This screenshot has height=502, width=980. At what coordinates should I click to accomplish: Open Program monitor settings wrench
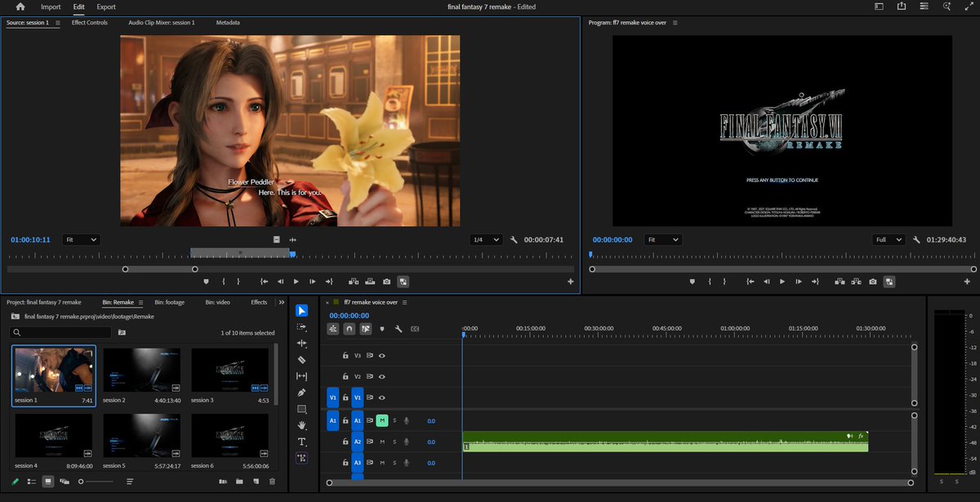tap(917, 240)
